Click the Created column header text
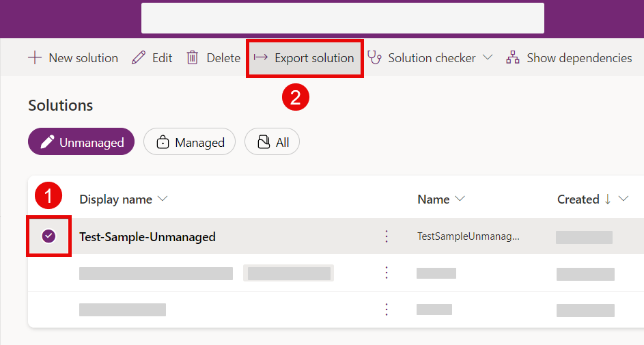 [x=578, y=199]
